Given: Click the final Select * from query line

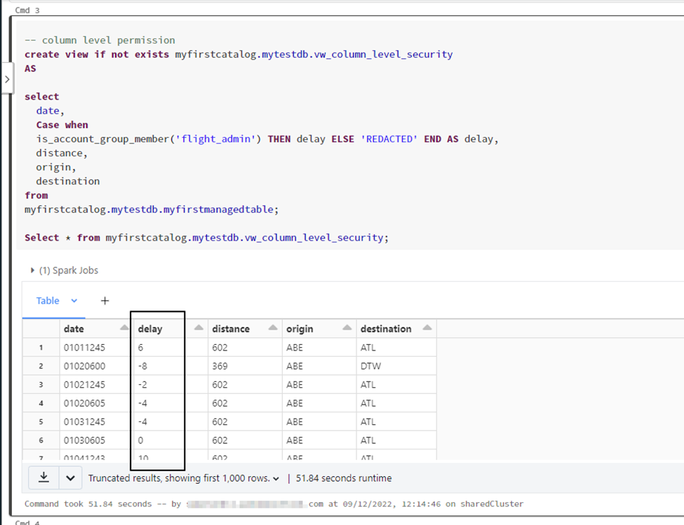Looking at the screenshot, I should (x=206, y=238).
